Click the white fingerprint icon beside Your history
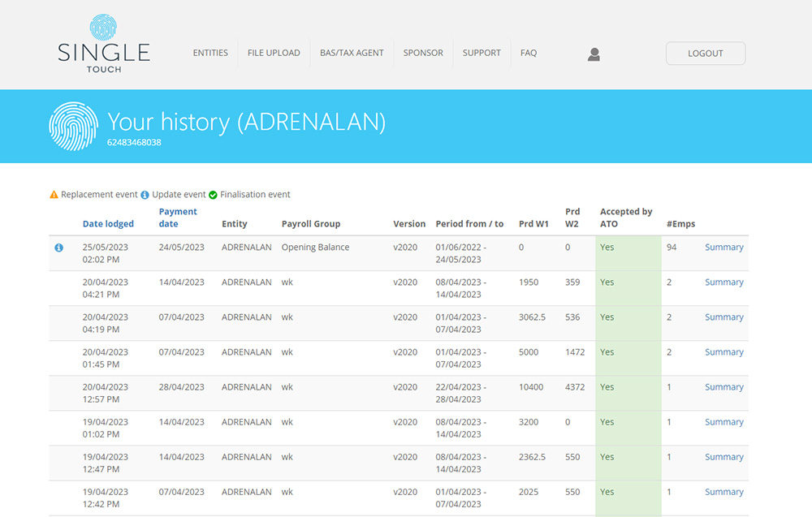 pyautogui.click(x=74, y=127)
